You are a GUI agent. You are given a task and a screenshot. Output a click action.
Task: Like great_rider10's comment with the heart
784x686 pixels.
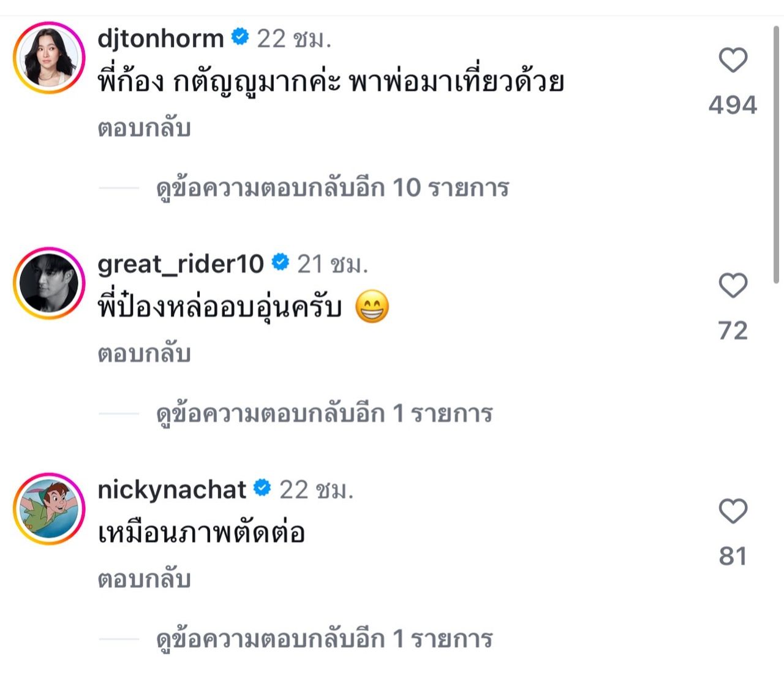click(733, 286)
